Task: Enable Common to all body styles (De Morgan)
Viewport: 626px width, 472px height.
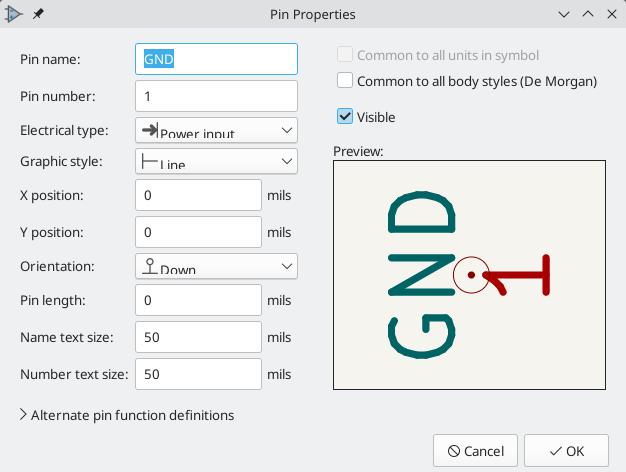Action: [x=345, y=80]
